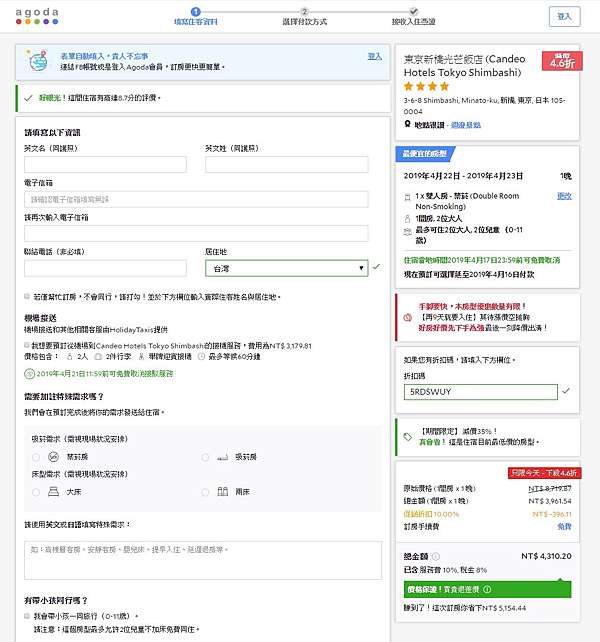600x642 pixels.
Task: Click the twin beds icon
Action: [x=222, y=491]
